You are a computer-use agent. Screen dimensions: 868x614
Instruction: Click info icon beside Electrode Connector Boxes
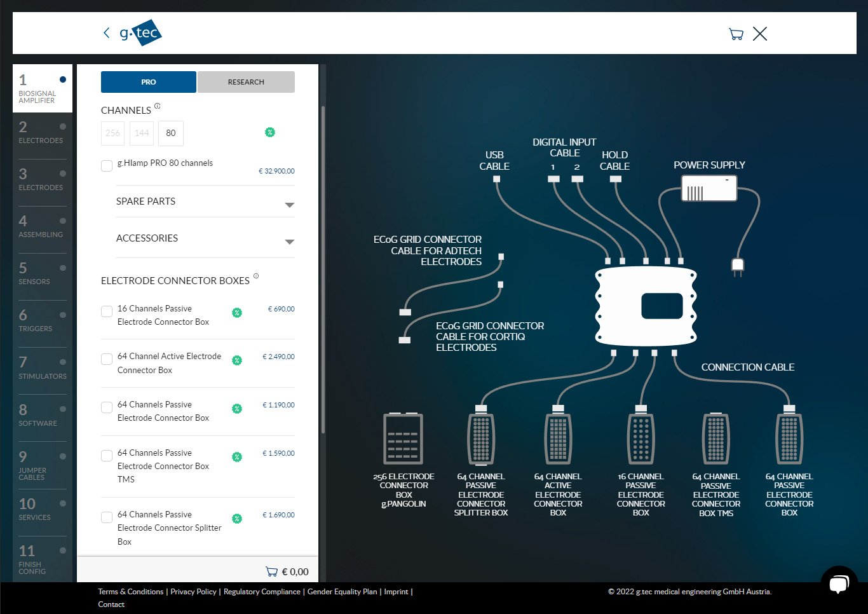pyautogui.click(x=256, y=276)
